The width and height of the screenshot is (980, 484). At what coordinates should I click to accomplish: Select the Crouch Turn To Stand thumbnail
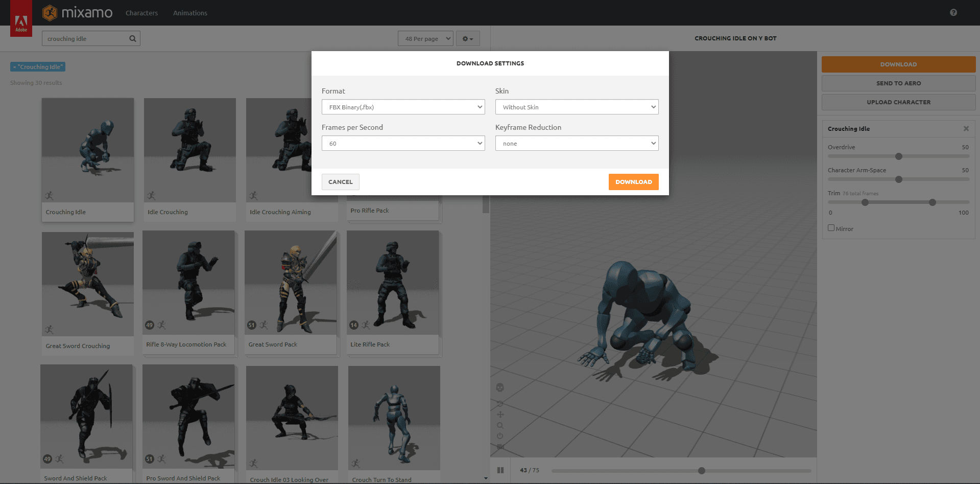(x=394, y=418)
